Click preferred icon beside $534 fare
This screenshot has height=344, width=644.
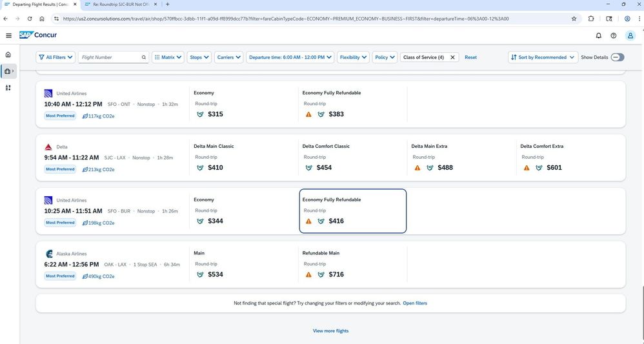[x=200, y=274]
